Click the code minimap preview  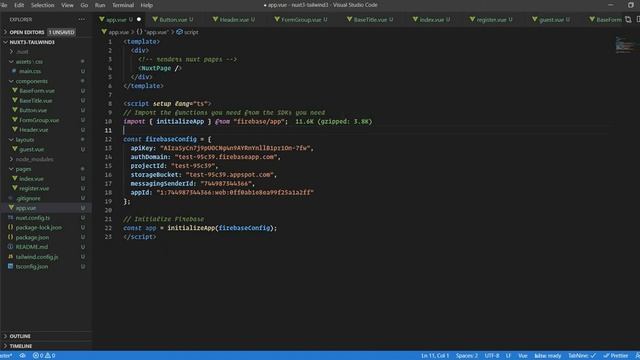[x=624, y=45]
